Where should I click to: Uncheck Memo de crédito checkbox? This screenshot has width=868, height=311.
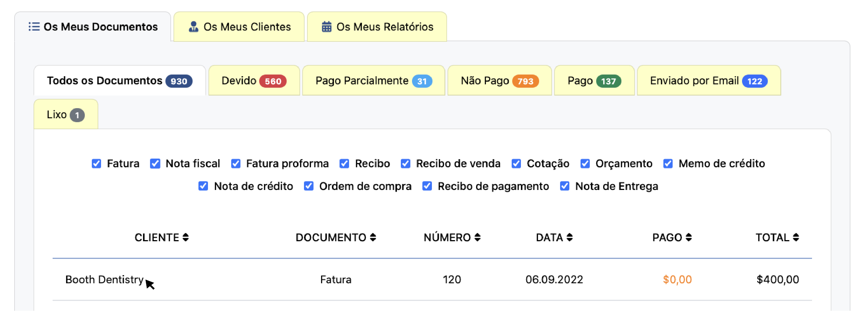[668, 164]
